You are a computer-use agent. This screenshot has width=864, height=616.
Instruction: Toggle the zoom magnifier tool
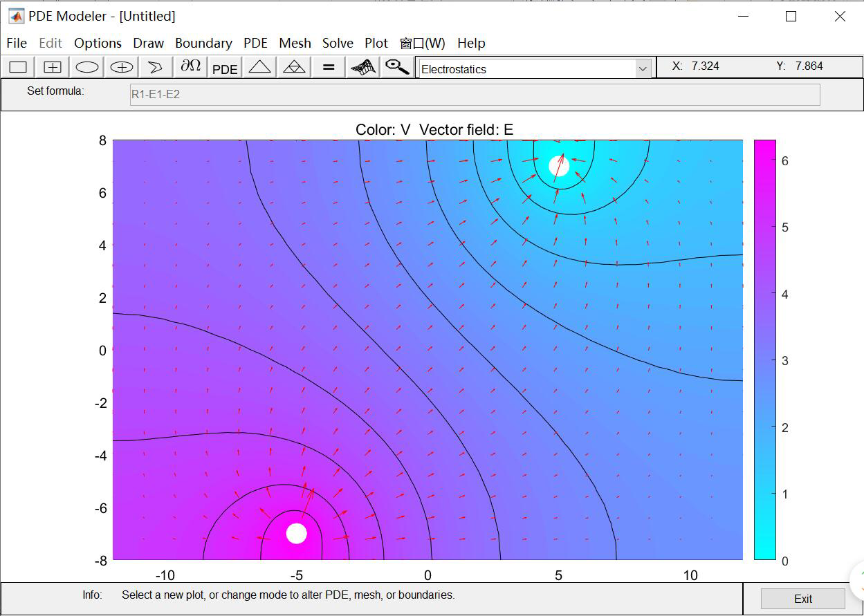tap(397, 67)
